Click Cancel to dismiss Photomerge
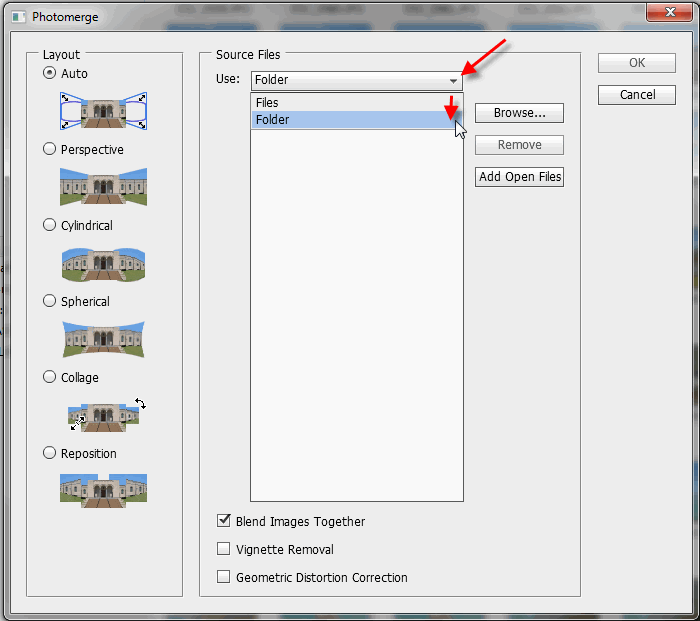 point(637,95)
